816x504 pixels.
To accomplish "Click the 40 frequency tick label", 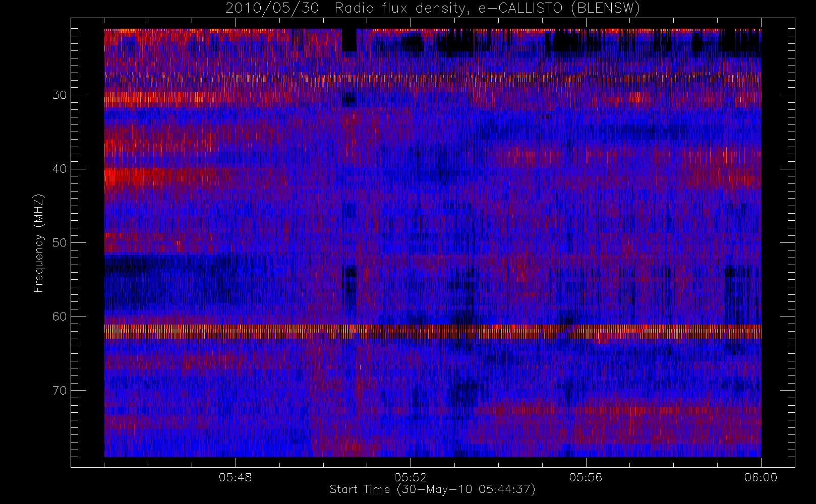I will point(60,169).
